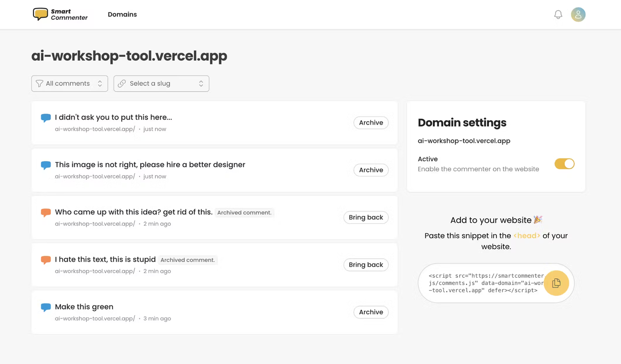Archive the 'Make this green' comment

tap(371, 312)
